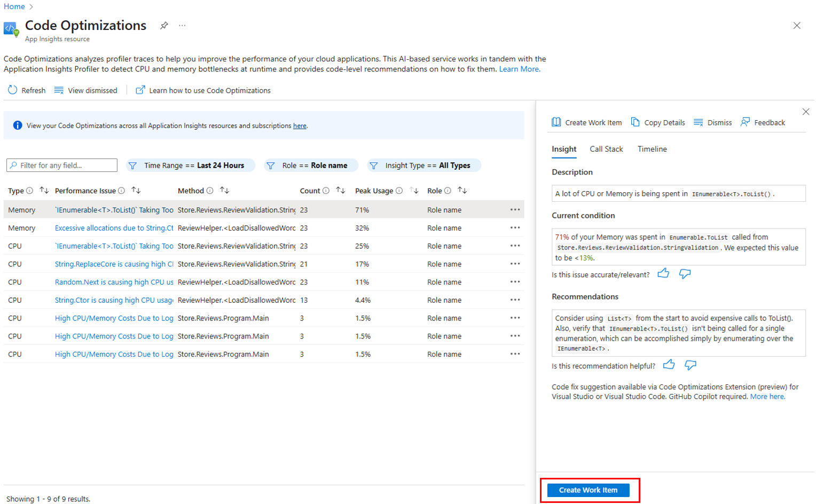
Task: Click the info icon in the blue banner
Action: click(x=17, y=125)
